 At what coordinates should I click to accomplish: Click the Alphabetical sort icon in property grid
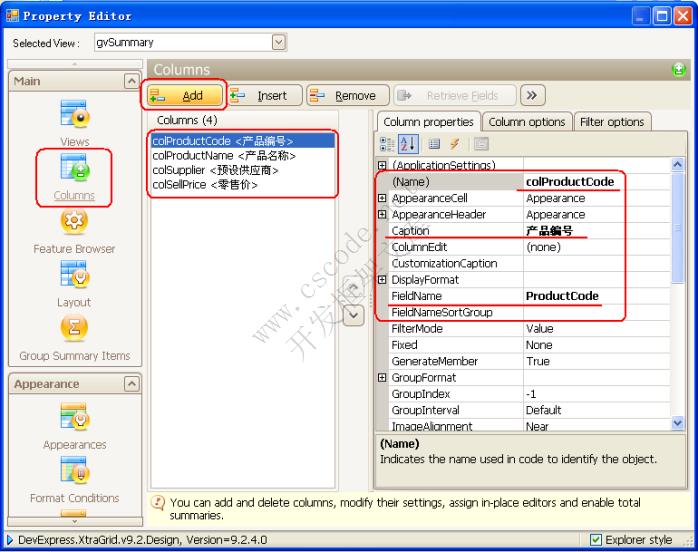(408, 144)
